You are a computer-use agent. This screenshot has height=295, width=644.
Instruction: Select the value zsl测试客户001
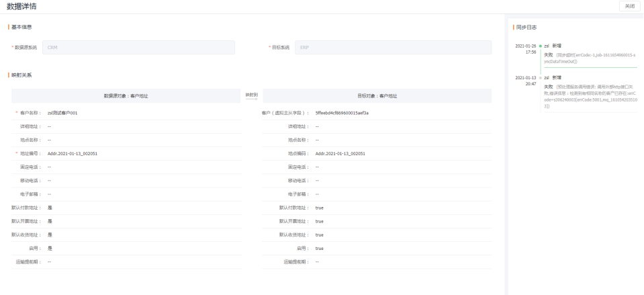62,113
